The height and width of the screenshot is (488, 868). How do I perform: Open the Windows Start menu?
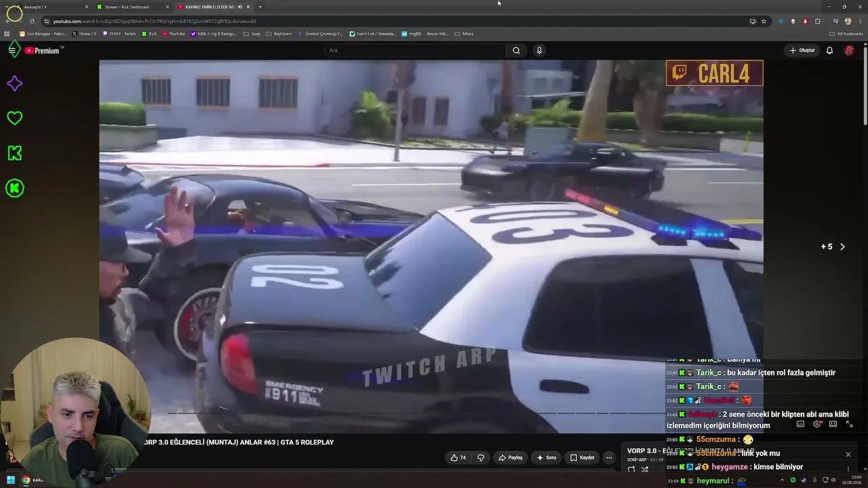(10, 480)
